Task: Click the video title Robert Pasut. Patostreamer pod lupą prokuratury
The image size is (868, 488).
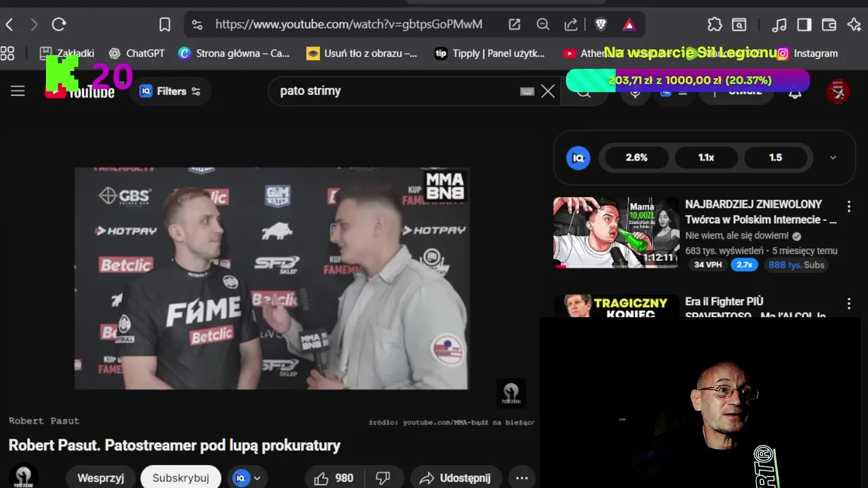Action: pyautogui.click(x=174, y=445)
